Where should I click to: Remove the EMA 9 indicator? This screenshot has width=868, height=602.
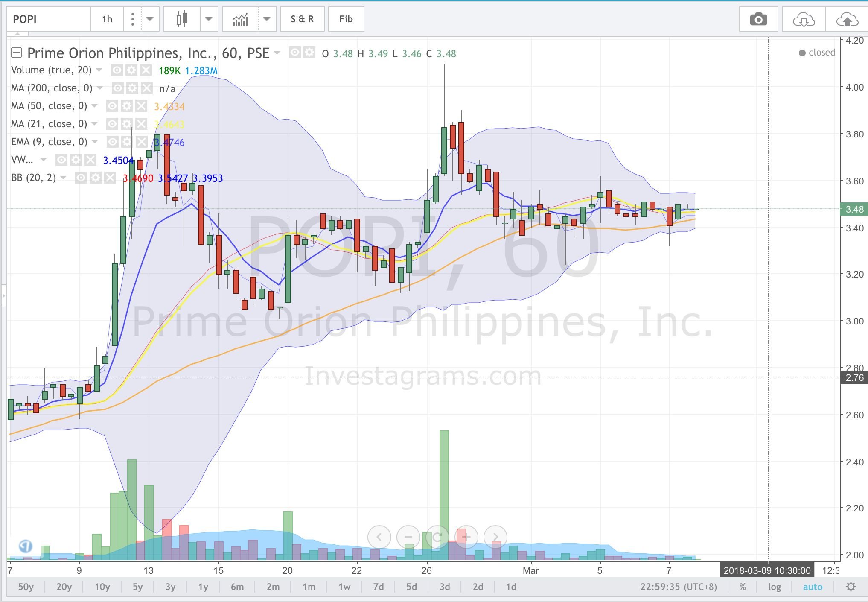click(141, 142)
